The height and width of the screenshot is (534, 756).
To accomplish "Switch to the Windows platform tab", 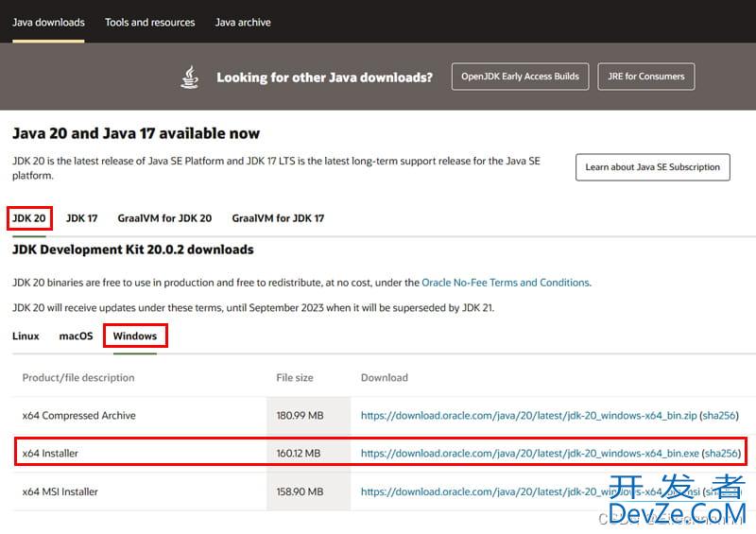I will coord(135,336).
